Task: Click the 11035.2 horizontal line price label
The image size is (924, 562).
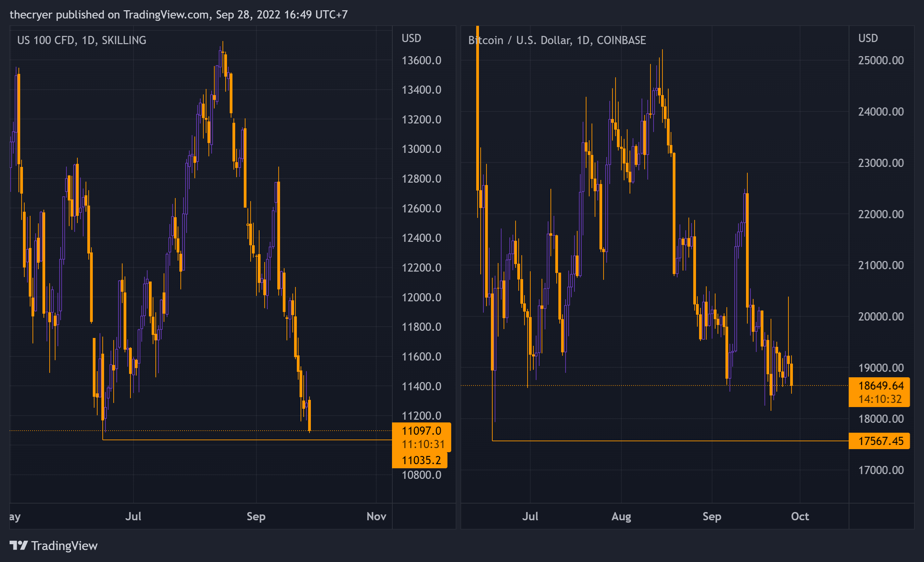Action: (x=420, y=460)
